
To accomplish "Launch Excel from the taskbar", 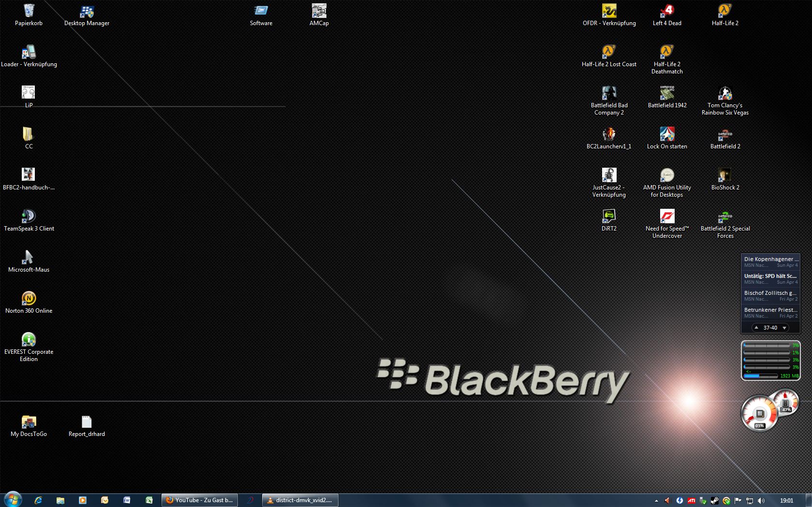I will point(149,500).
